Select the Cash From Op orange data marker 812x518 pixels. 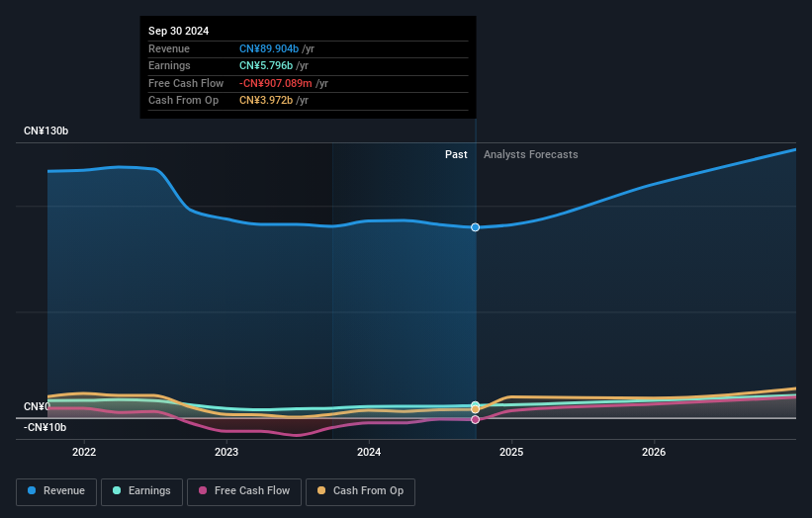pos(475,409)
